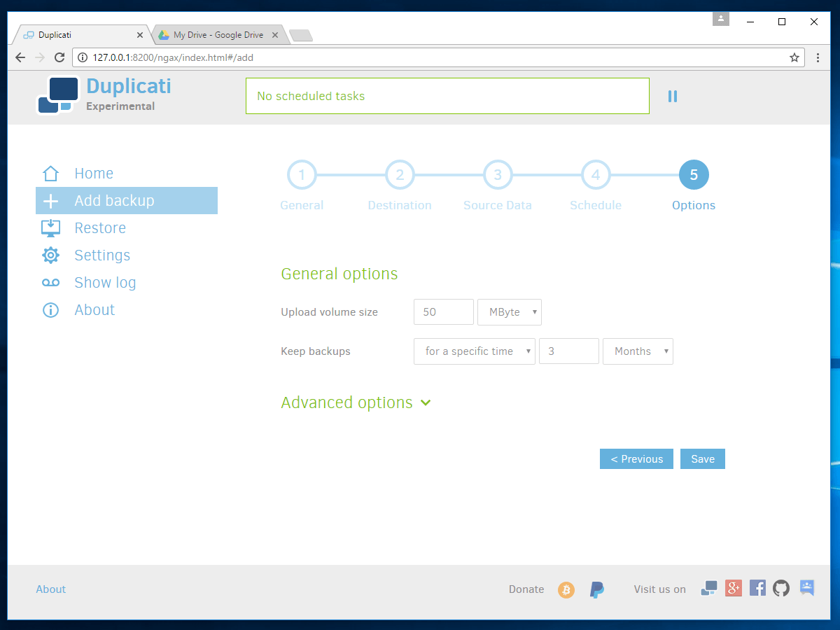Click the PayPal donate icon

597,589
